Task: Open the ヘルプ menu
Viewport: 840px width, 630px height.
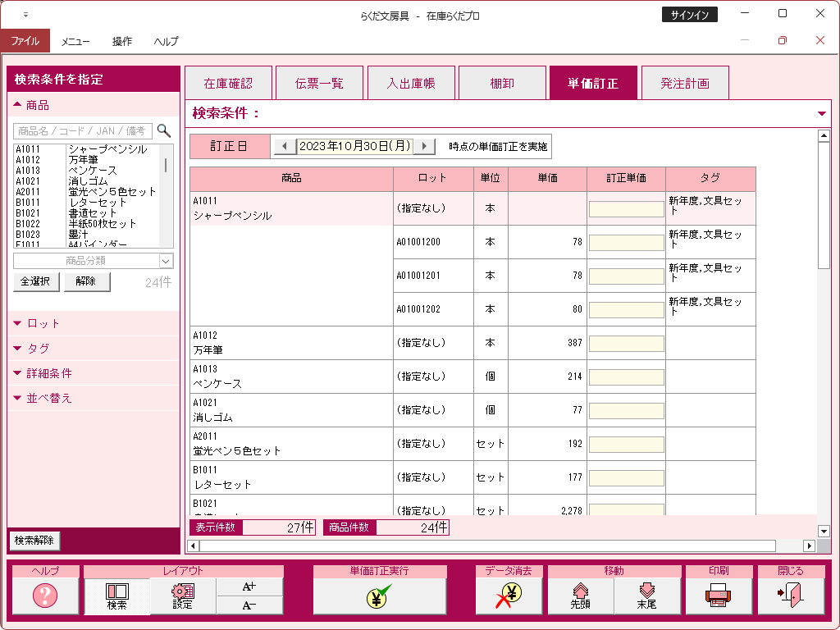Action: click(x=166, y=41)
